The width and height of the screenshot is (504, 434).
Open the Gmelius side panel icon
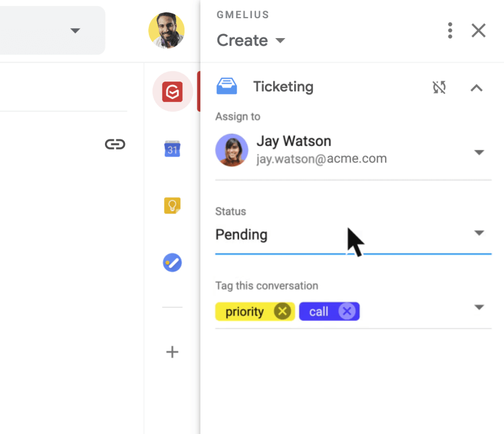point(172,91)
